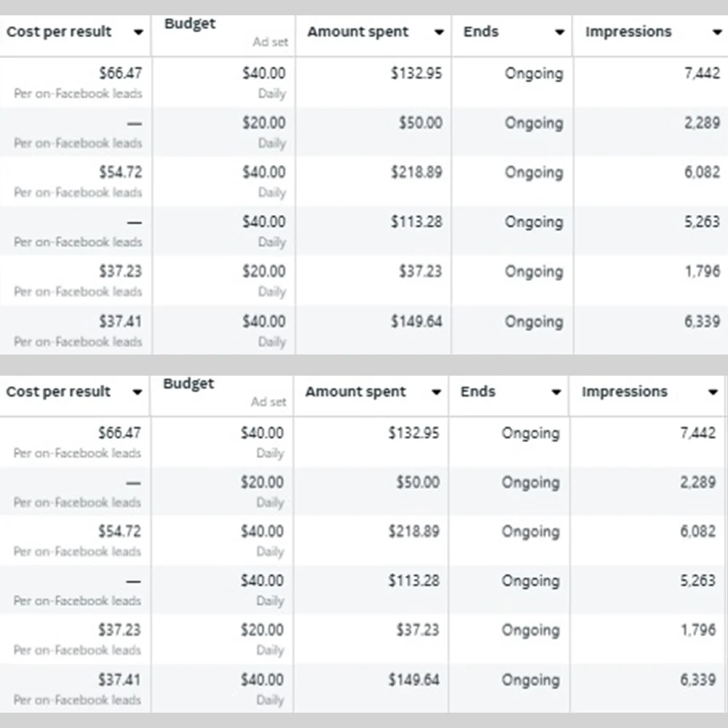Select $66.47 cost per result in top table
The width and height of the screenshot is (728, 728).
coord(120,74)
